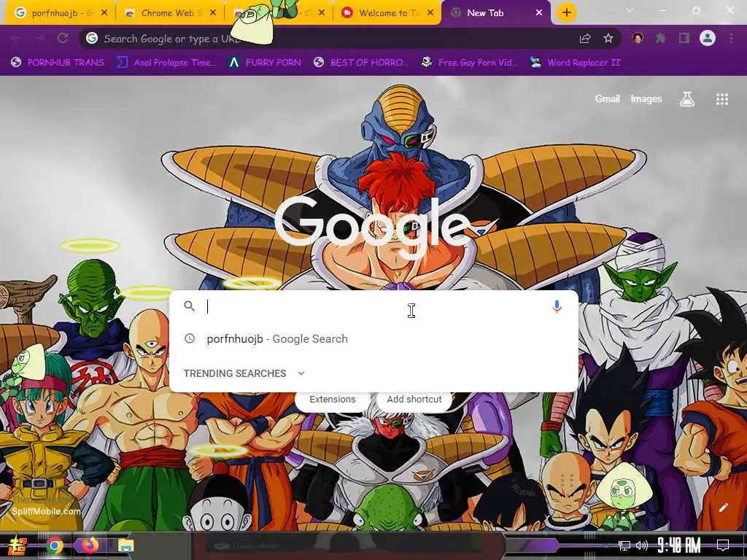This screenshot has width=747, height=560.
Task: Select the New Tab tab
Action: click(x=495, y=13)
